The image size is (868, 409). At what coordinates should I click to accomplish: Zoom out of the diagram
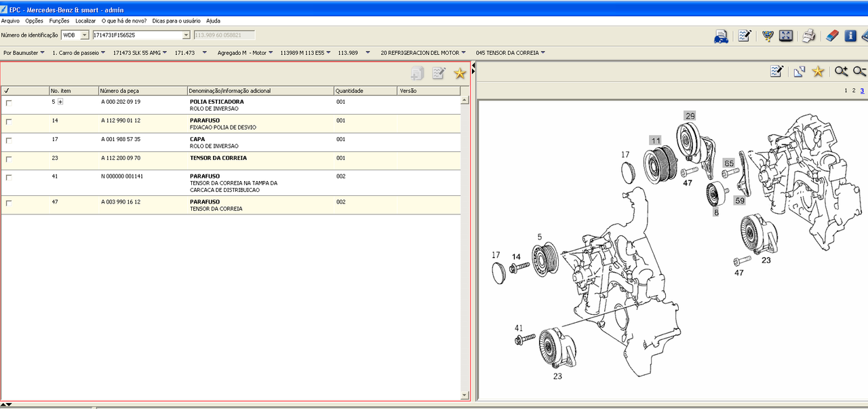tap(860, 71)
